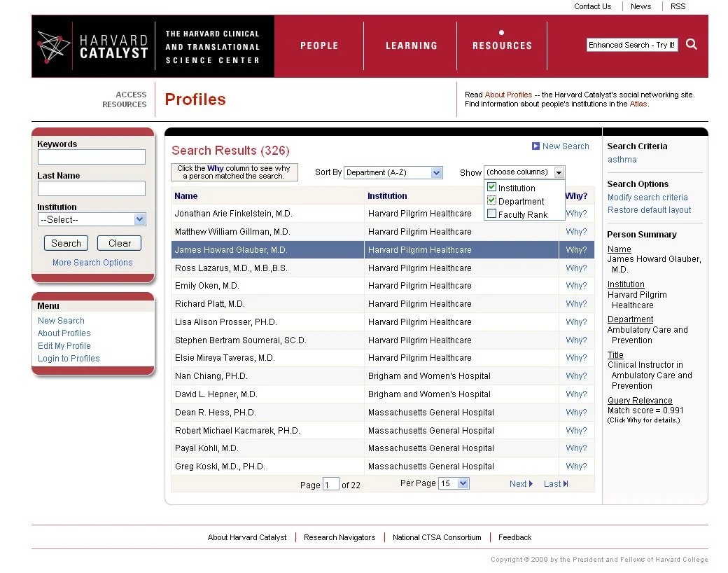Select Emily Oken, M.D. row
This screenshot has width=728, height=573.
pyautogui.click(x=383, y=286)
